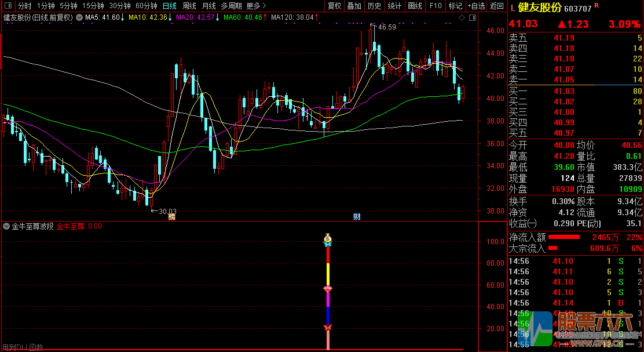Click the orange 榜 marker under the chart

pos(171,217)
